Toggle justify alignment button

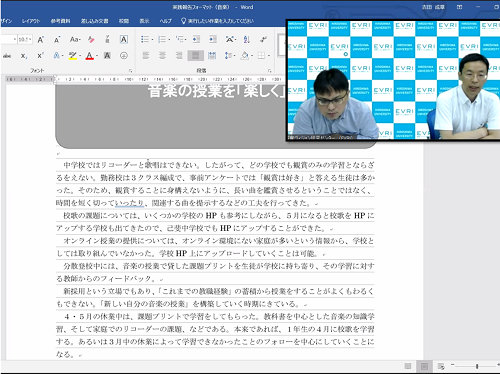(196, 55)
